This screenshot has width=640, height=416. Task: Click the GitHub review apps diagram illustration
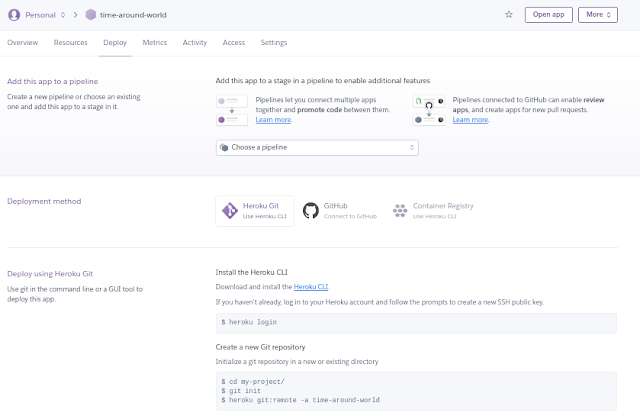click(x=429, y=110)
